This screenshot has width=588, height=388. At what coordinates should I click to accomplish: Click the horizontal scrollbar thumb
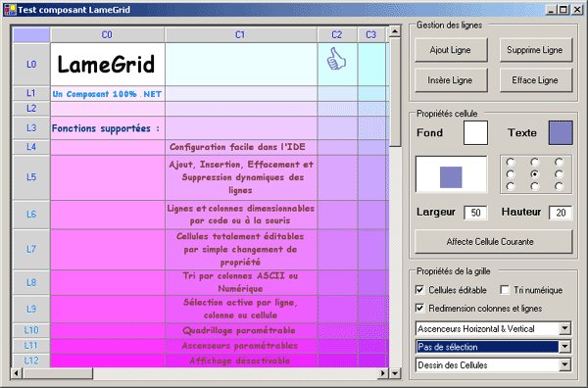tap(58, 373)
